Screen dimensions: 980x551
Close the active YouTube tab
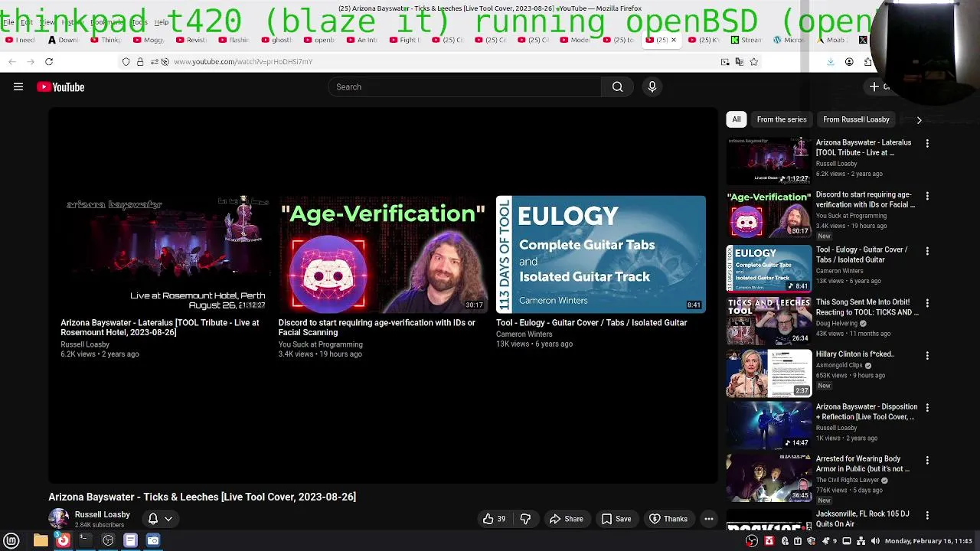coord(674,40)
